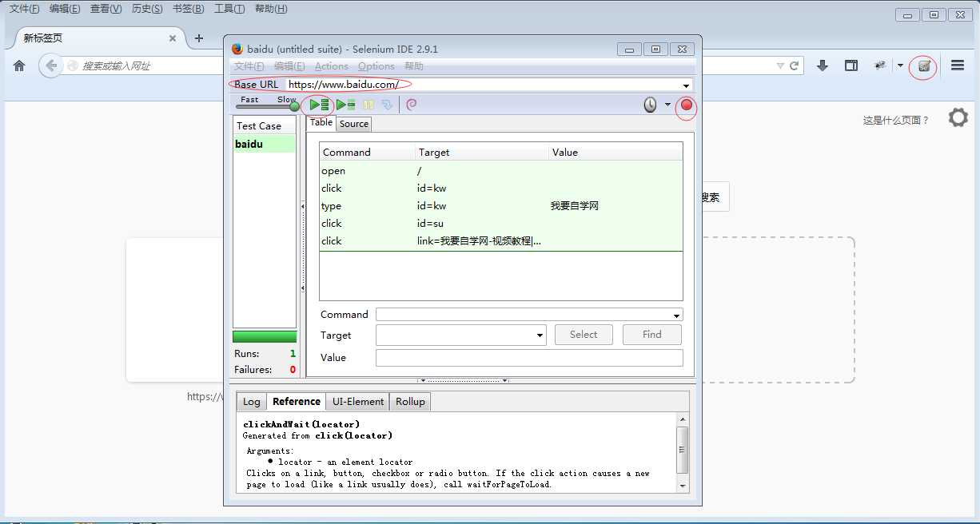The image size is (980, 524).
Task: Open Firefox 帮助(H) menu
Action: [271, 9]
